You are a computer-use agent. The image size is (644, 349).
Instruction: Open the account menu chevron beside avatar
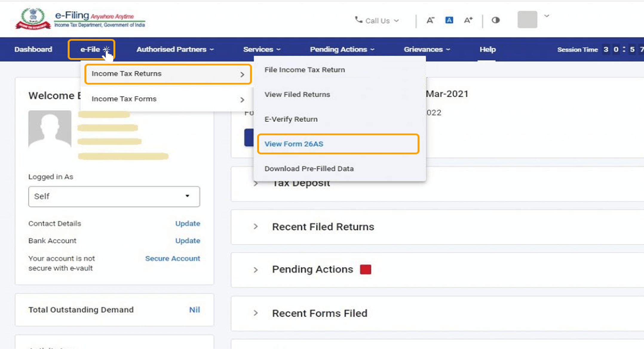click(x=547, y=16)
